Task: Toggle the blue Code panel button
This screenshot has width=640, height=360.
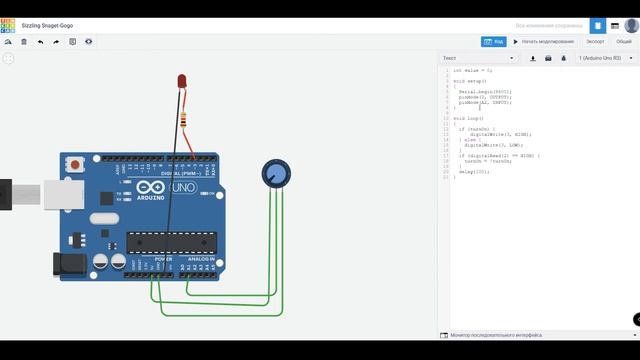Action: click(x=493, y=42)
